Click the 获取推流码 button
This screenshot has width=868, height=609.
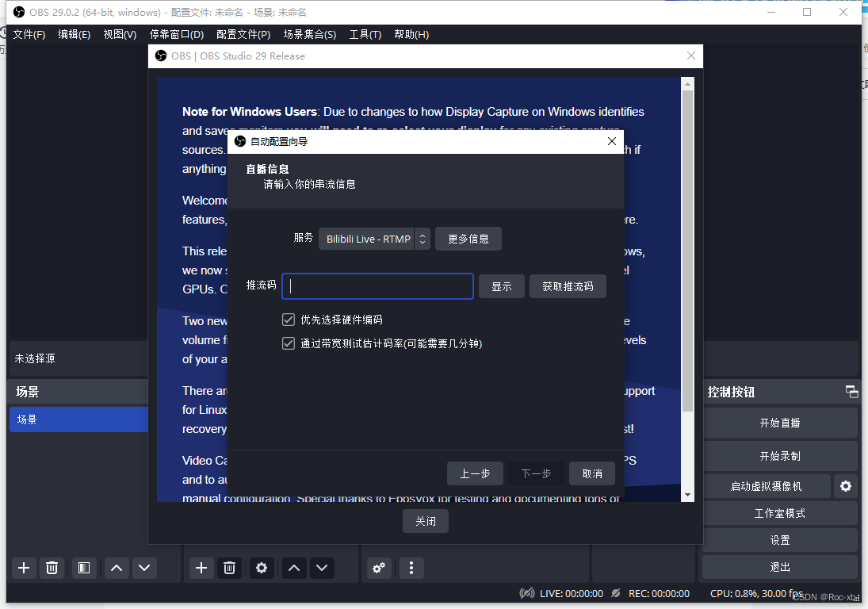pyautogui.click(x=568, y=286)
